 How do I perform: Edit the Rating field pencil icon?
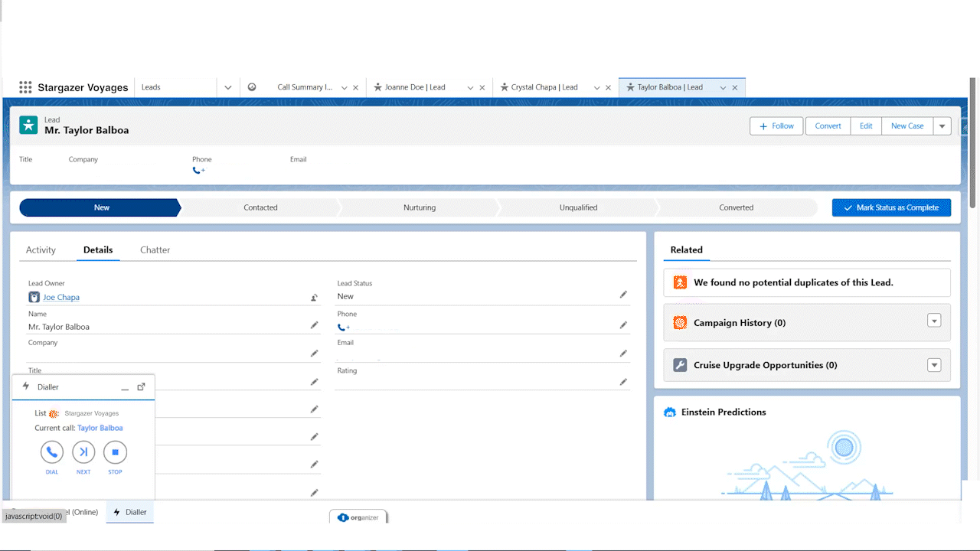pos(623,382)
